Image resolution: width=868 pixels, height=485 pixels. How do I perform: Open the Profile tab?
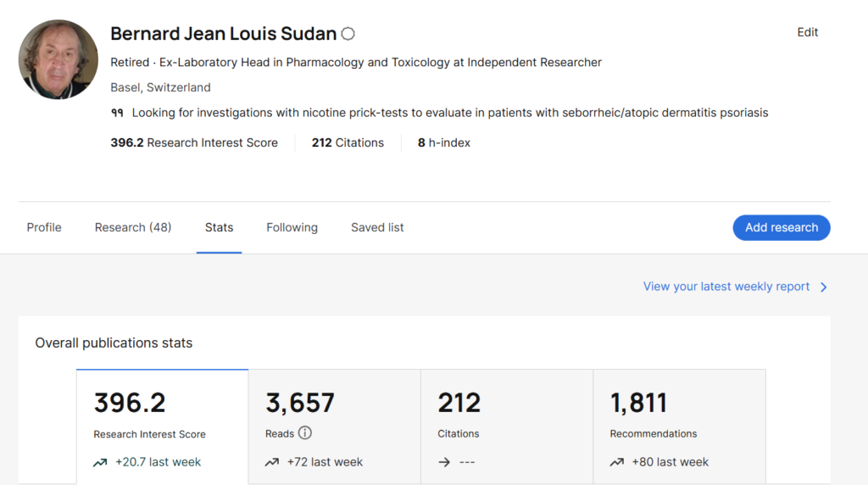pos(44,227)
